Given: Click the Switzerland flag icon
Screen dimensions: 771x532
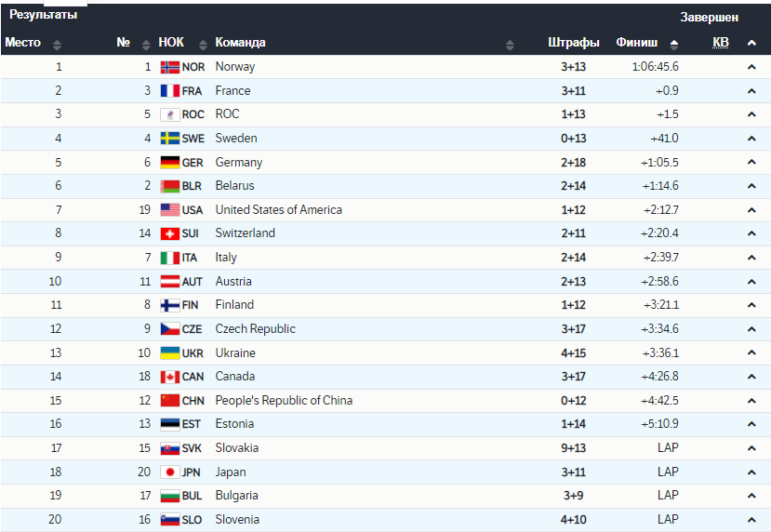Looking at the screenshot, I should [169, 233].
